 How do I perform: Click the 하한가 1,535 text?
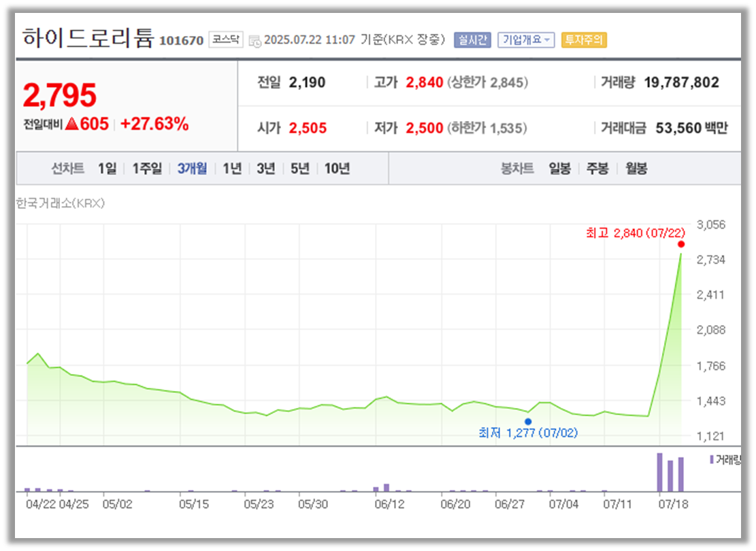487,128
